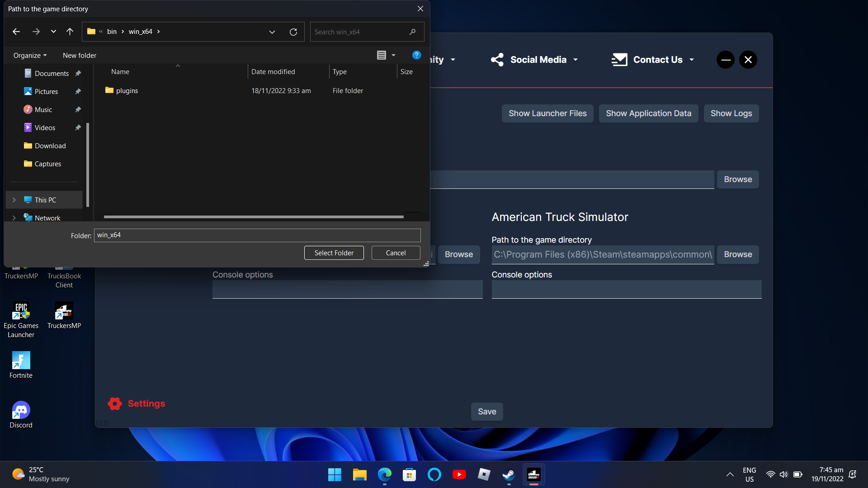Unpin Pictures from Quick access
Viewport: 868px width, 488px height.
[78, 91]
